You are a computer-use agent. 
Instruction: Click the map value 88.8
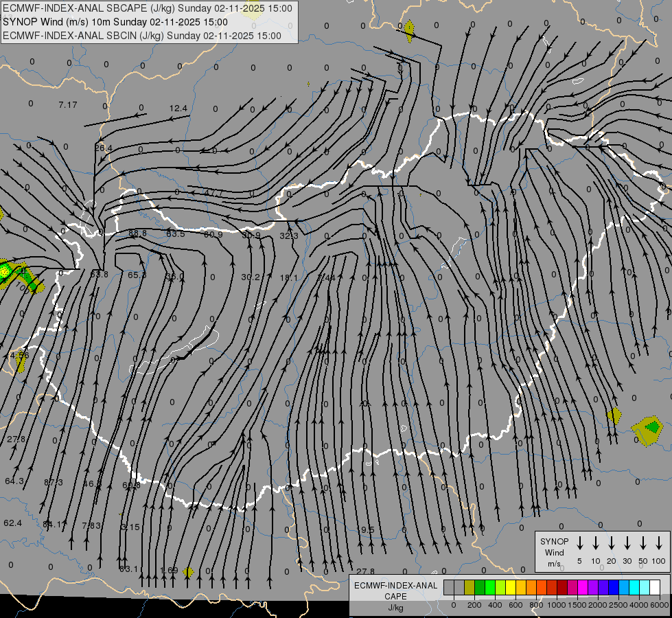(137, 233)
